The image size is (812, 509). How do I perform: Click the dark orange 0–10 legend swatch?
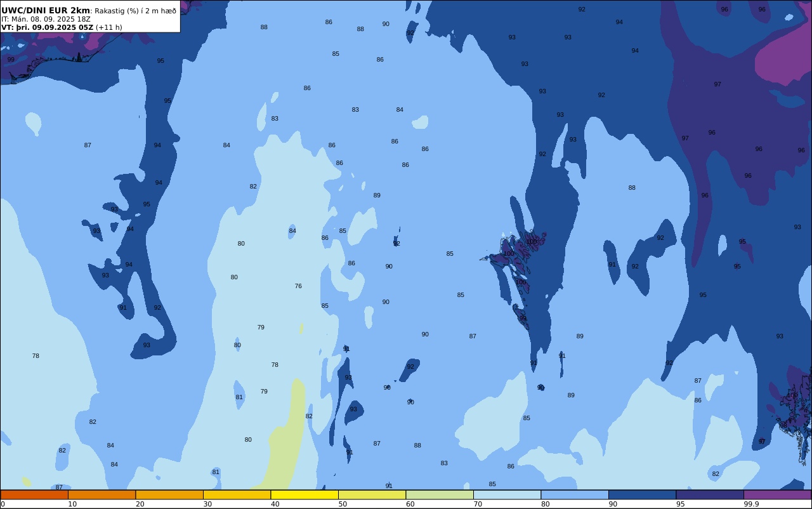click(x=34, y=494)
